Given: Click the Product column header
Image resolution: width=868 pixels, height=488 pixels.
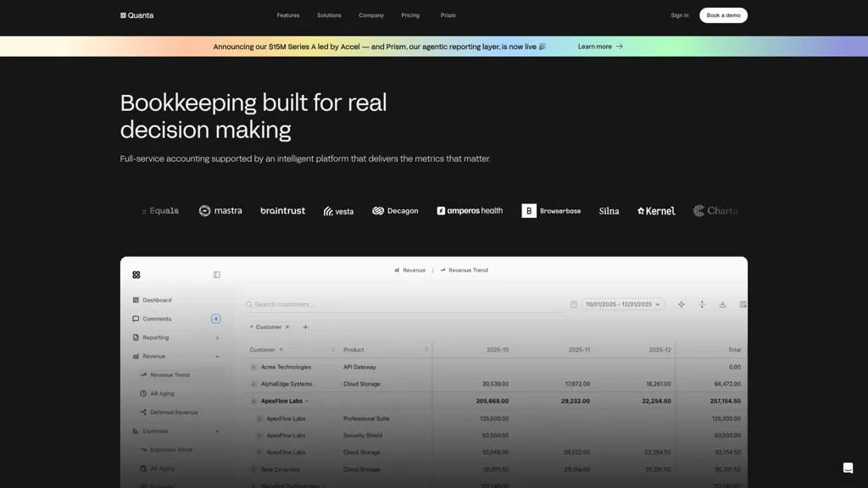Looking at the screenshot, I should coord(353,350).
